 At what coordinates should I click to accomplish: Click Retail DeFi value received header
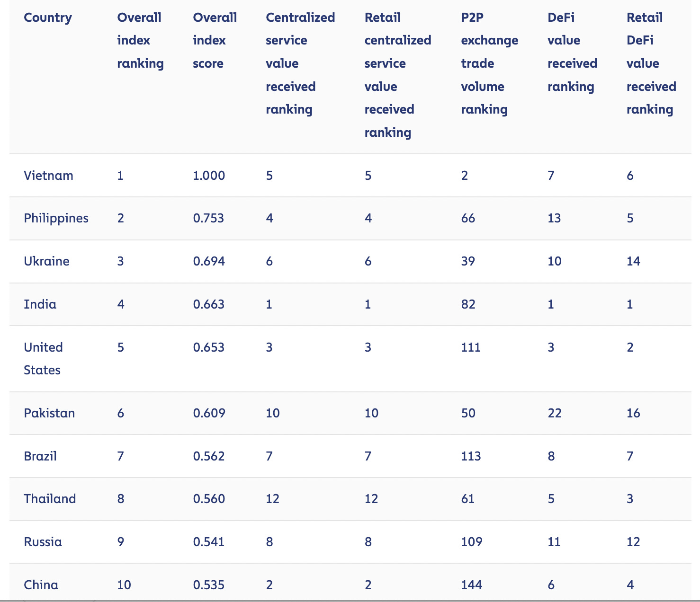[x=651, y=63]
